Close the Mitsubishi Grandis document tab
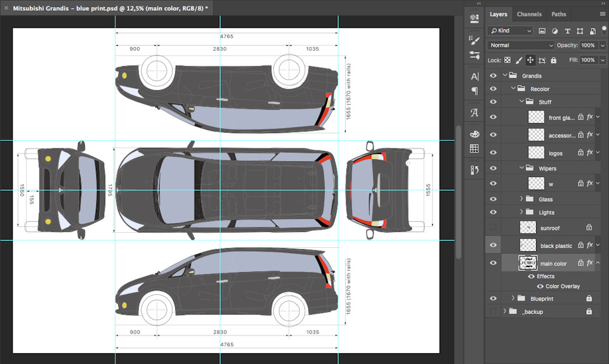Viewport: 609px width, 364px height. click(6, 8)
